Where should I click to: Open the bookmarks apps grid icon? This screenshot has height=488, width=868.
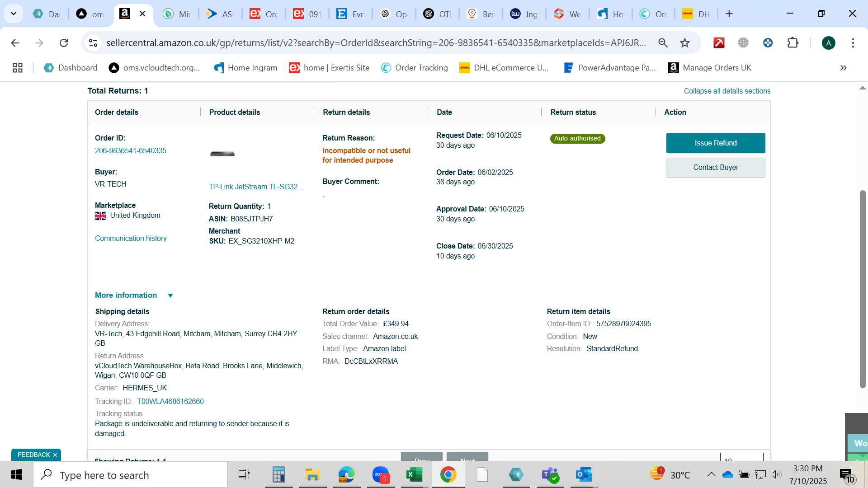click(x=18, y=68)
